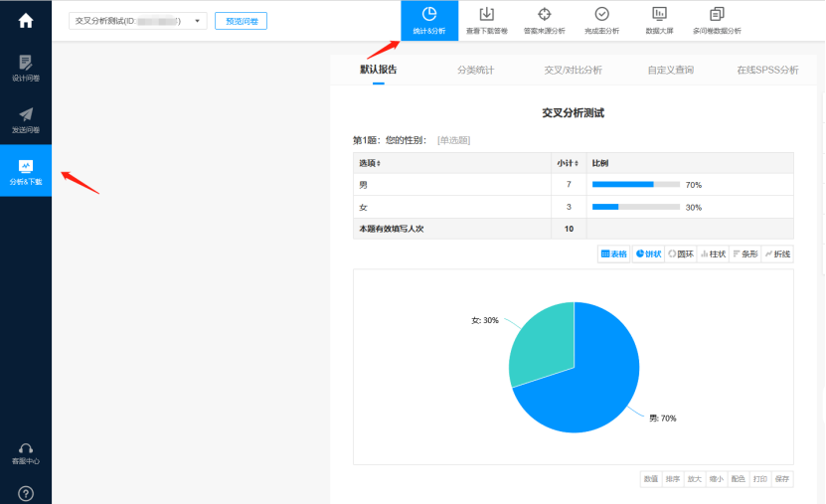
Task: Click the 男 70% progress bar
Action: click(x=636, y=184)
